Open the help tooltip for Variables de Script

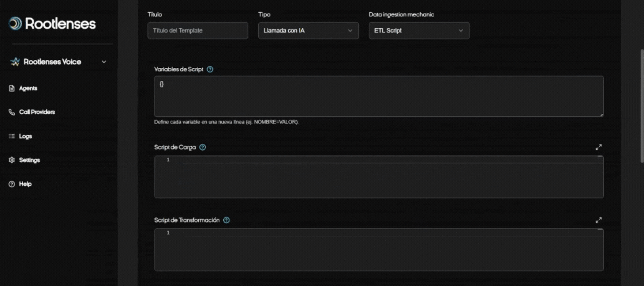click(x=210, y=69)
